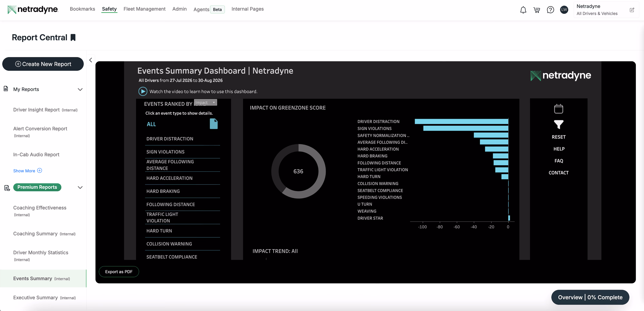This screenshot has width=644, height=311.
Task: Open the notifications bell icon
Action: point(523,10)
